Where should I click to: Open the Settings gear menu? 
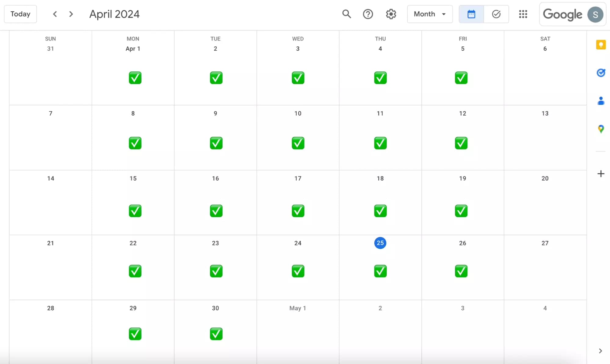pos(391,14)
